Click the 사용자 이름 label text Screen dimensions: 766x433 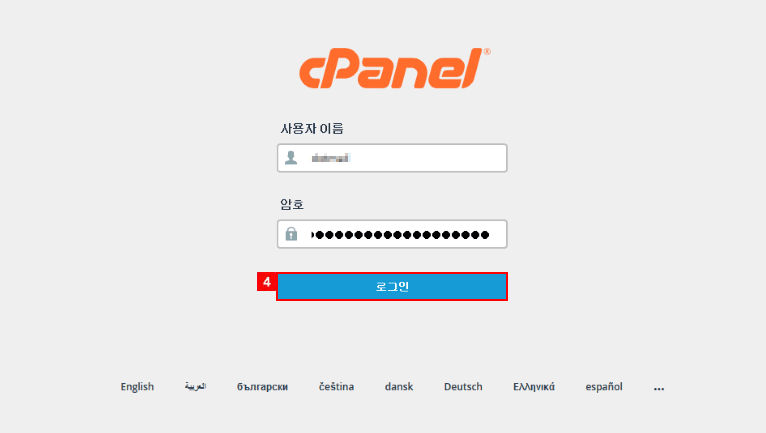pyautogui.click(x=312, y=129)
